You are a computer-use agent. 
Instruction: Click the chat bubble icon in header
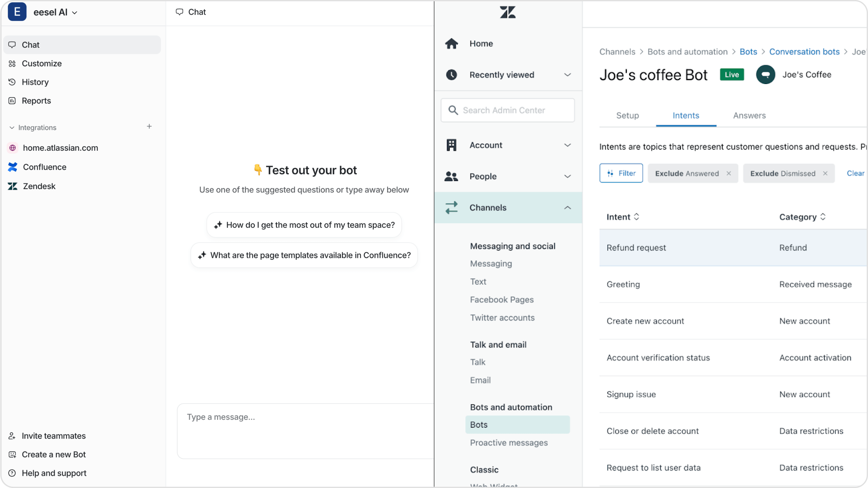[179, 12]
